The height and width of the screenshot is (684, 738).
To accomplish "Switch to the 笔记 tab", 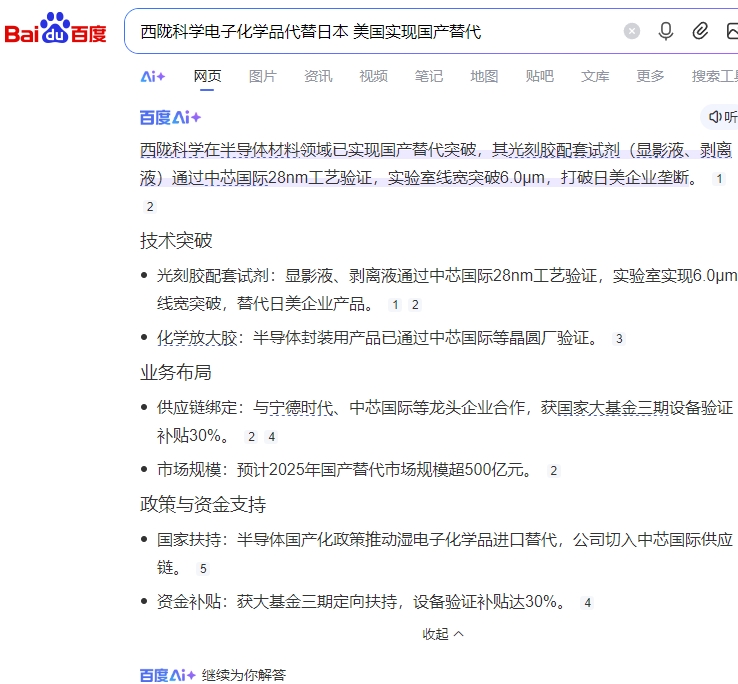I will point(429,76).
